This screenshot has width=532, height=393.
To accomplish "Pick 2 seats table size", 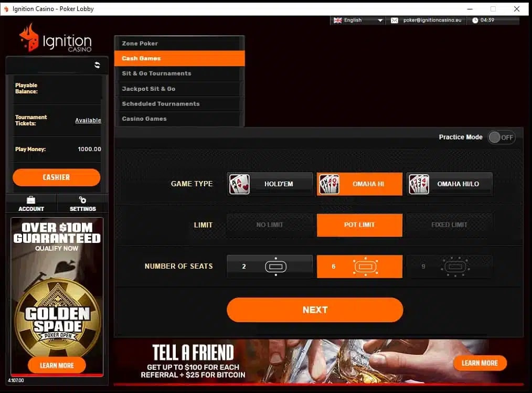I will coord(270,267).
